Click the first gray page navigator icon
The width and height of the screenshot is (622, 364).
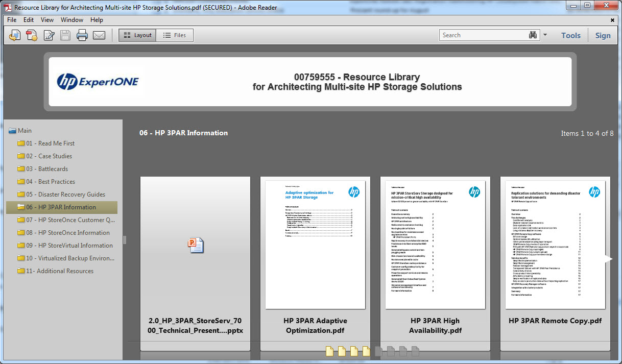tap(378, 351)
